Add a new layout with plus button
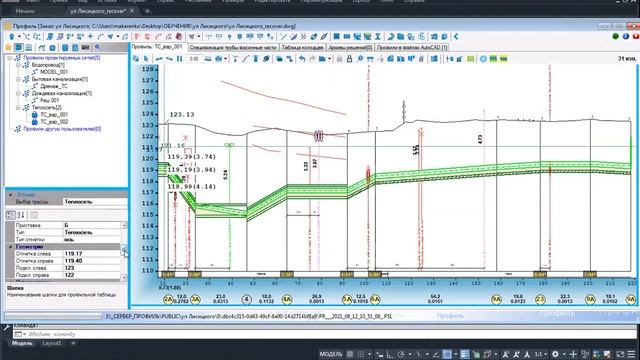Image resolution: width=640 pixels, height=360 pixels. [73, 343]
